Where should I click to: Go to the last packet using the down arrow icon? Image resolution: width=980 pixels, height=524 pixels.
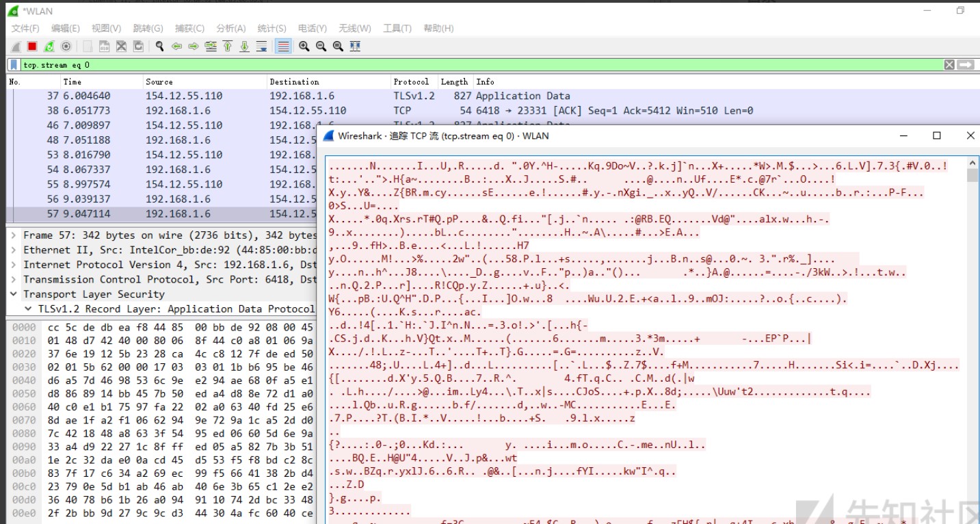[244, 46]
